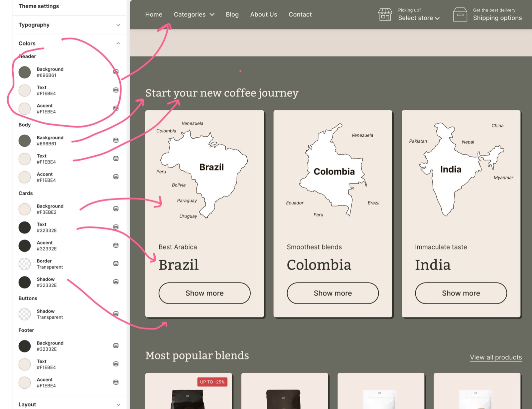
Task: Open the View all products link
Action: coord(496,357)
